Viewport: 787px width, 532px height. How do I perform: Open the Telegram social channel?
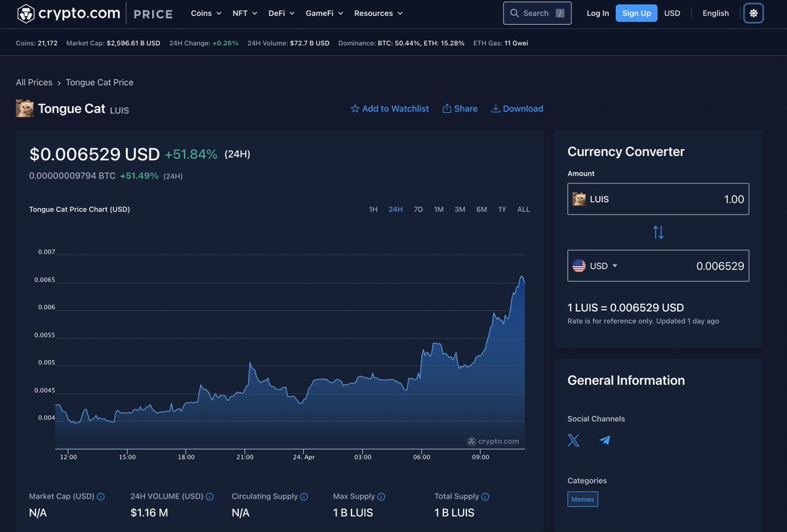605,440
